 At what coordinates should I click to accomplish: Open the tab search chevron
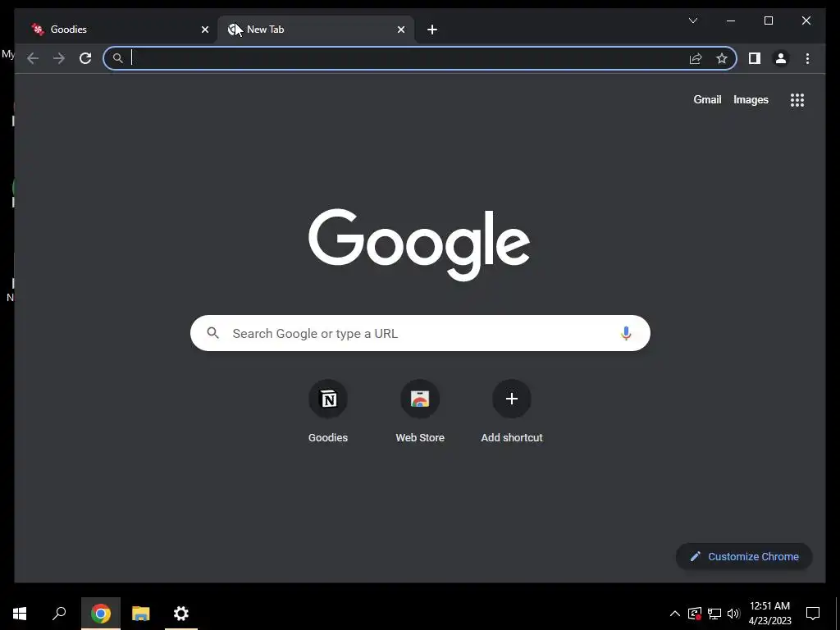[692, 21]
